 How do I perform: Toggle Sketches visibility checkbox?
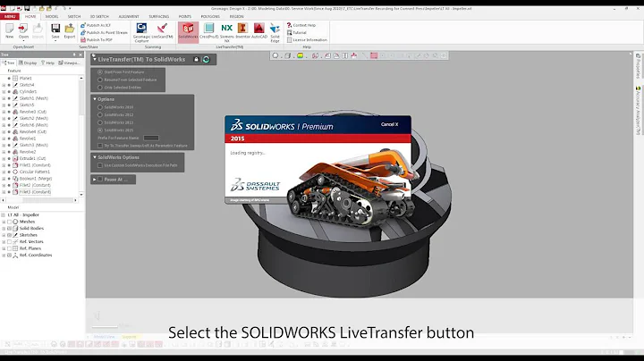coord(9,235)
